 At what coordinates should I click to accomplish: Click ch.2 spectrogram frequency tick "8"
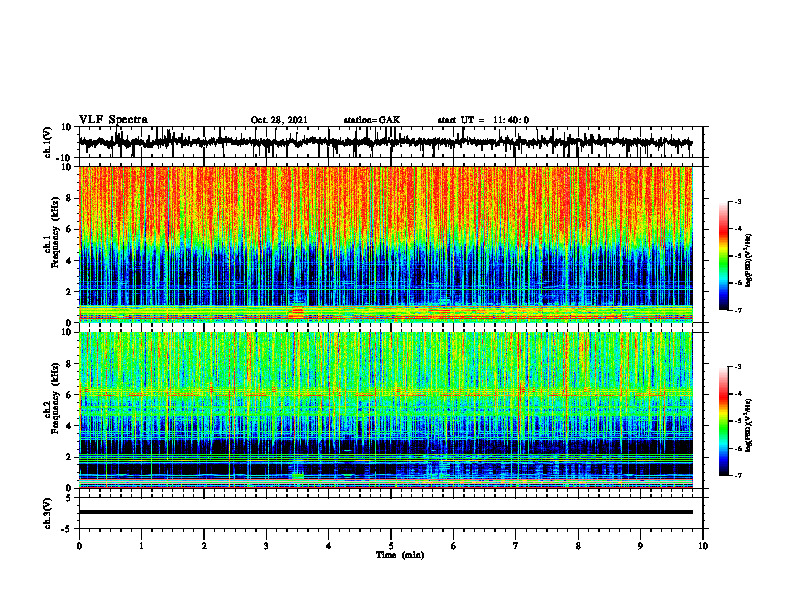click(70, 364)
